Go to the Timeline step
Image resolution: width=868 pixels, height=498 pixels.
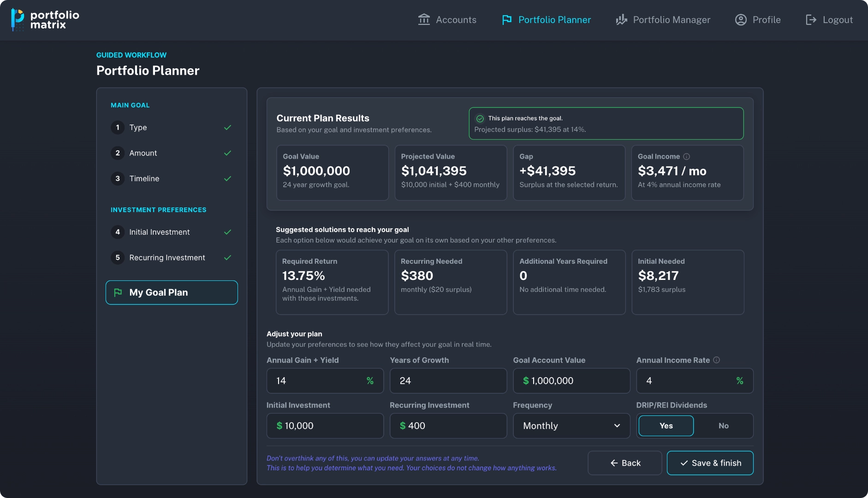click(x=172, y=178)
